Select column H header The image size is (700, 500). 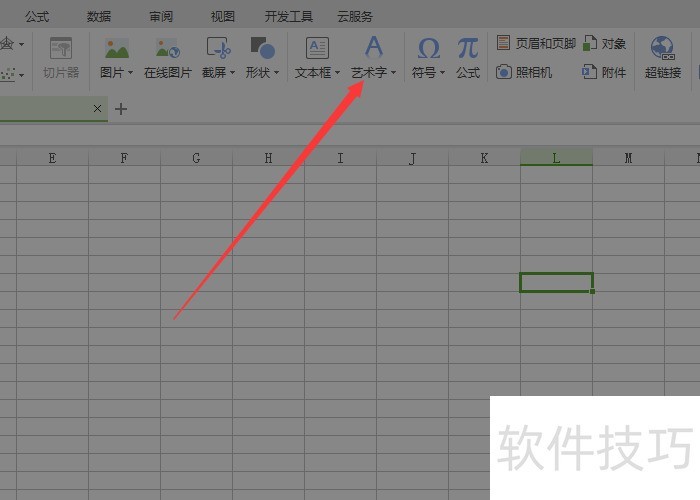[x=268, y=158]
